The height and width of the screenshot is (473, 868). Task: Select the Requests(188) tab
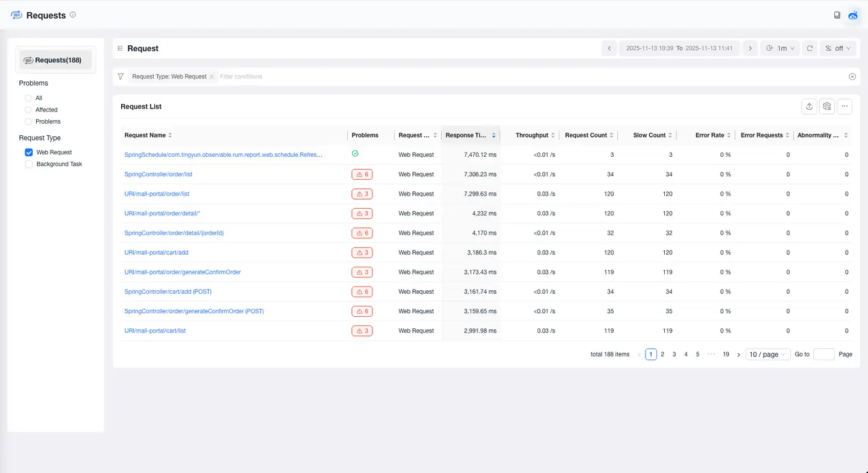(55, 60)
